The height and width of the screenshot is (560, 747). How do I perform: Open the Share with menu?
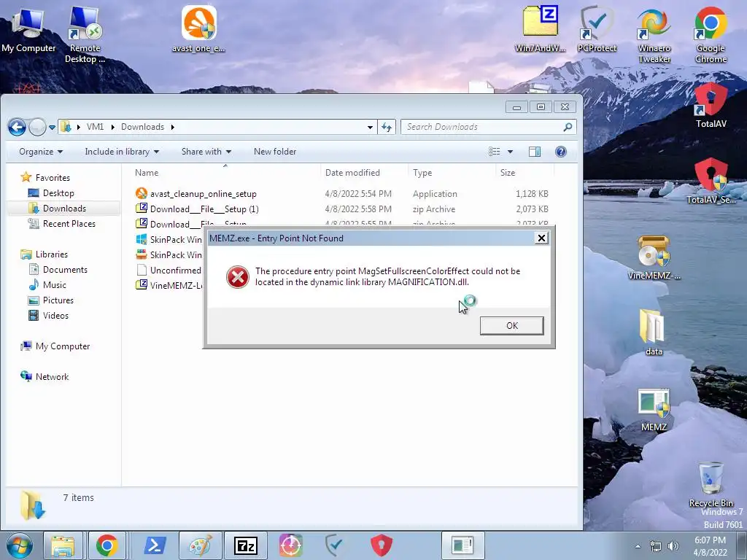pyautogui.click(x=206, y=152)
